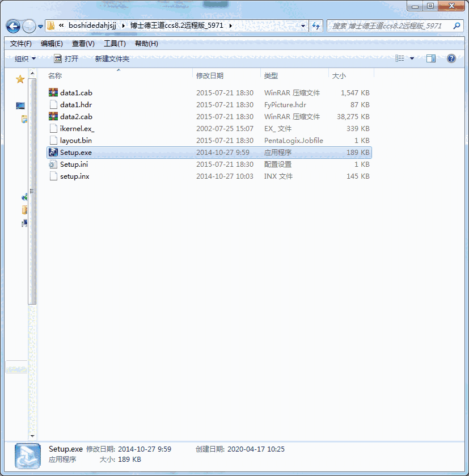
Task: Create a folder with 新建文件夹
Action: point(112,58)
